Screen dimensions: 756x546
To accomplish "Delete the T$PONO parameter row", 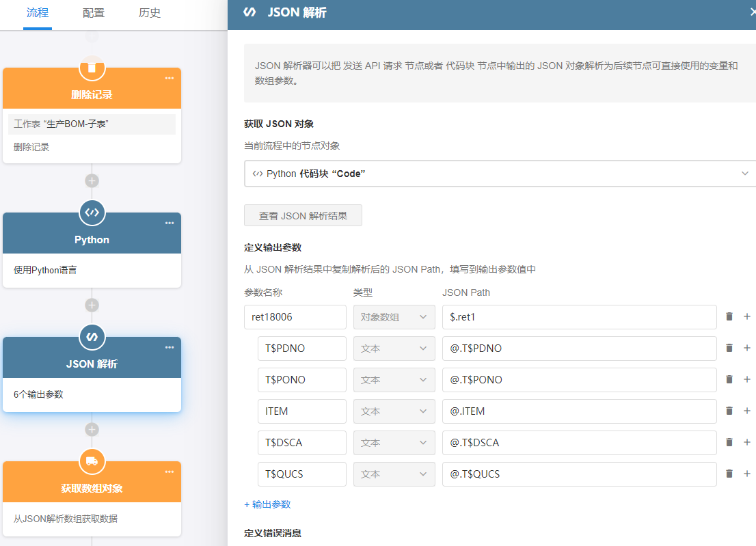I will (x=729, y=380).
